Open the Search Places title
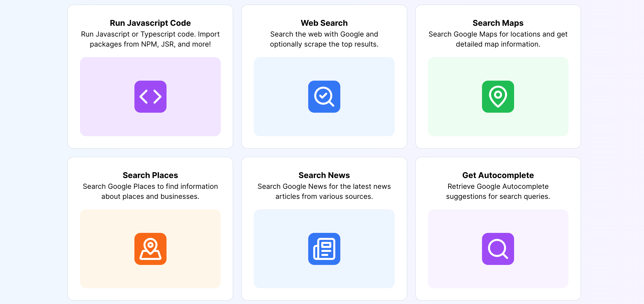The height and width of the screenshot is (304, 644). (150, 175)
